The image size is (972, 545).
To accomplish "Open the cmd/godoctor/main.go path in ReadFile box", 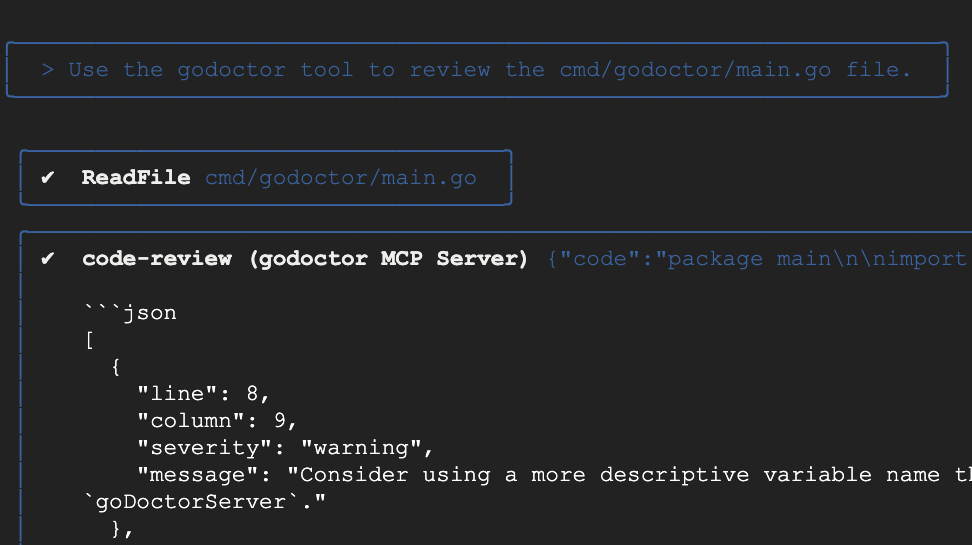I will point(341,178).
